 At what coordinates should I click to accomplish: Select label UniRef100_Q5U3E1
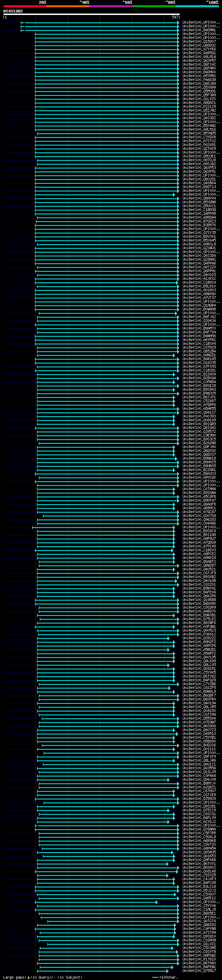point(199,156)
